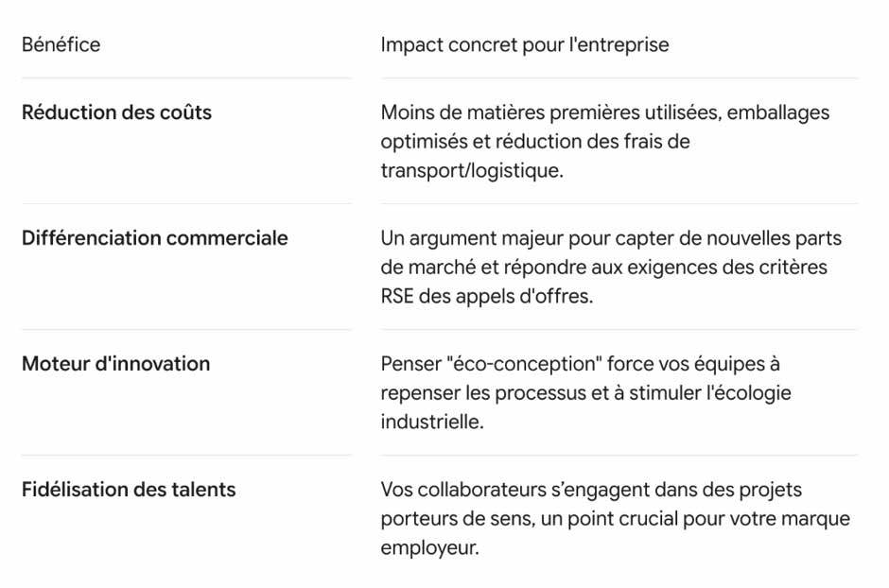Click the text starting Moins de matières premières
This screenshot has width=889, height=588.
(x=604, y=112)
